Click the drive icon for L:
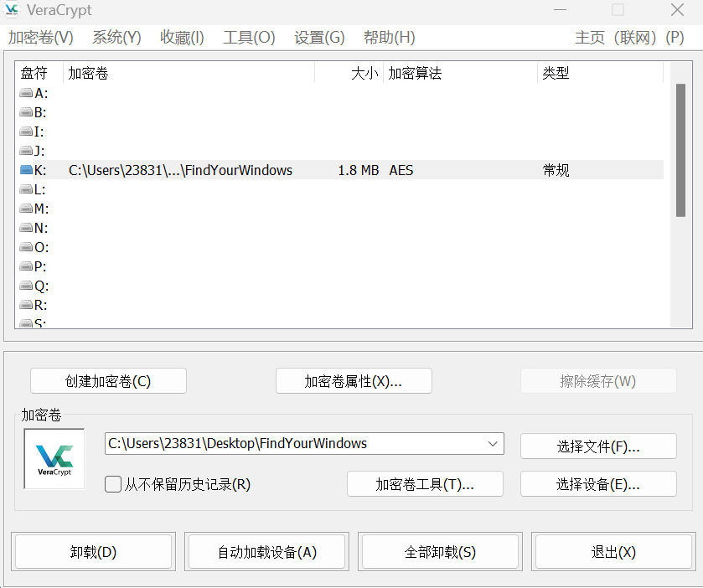703x588 pixels. [x=26, y=189]
